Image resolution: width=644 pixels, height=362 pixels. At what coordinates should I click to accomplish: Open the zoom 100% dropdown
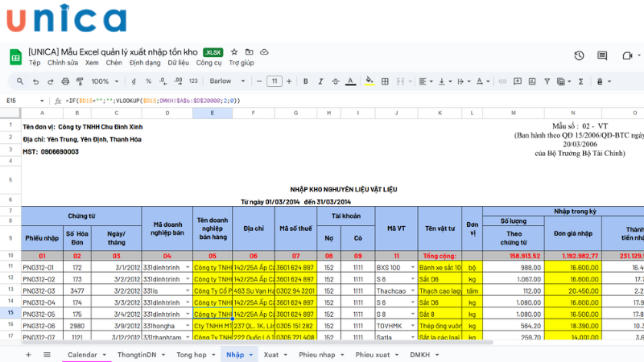105,81
